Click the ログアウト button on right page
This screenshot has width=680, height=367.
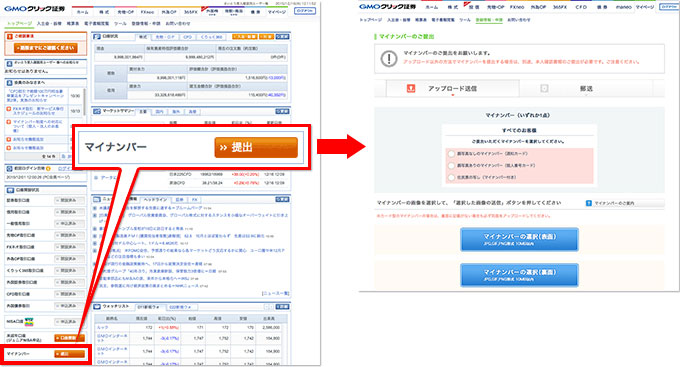(x=669, y=7)
